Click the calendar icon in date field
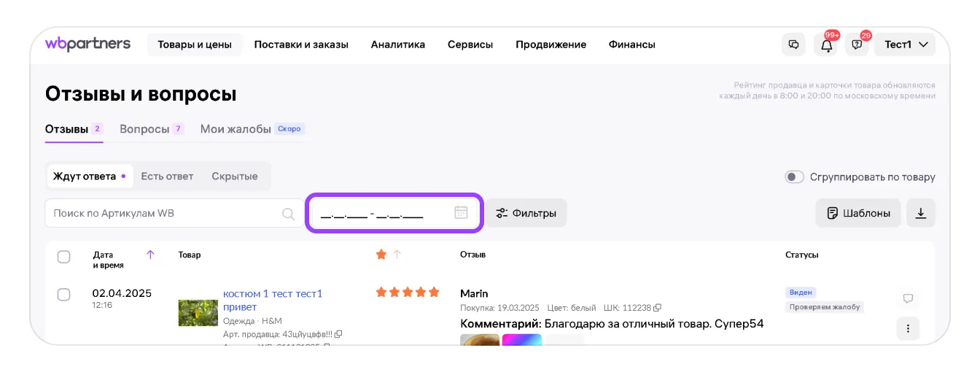The height and width of the screenshot is (372, 980). [461, 213]
